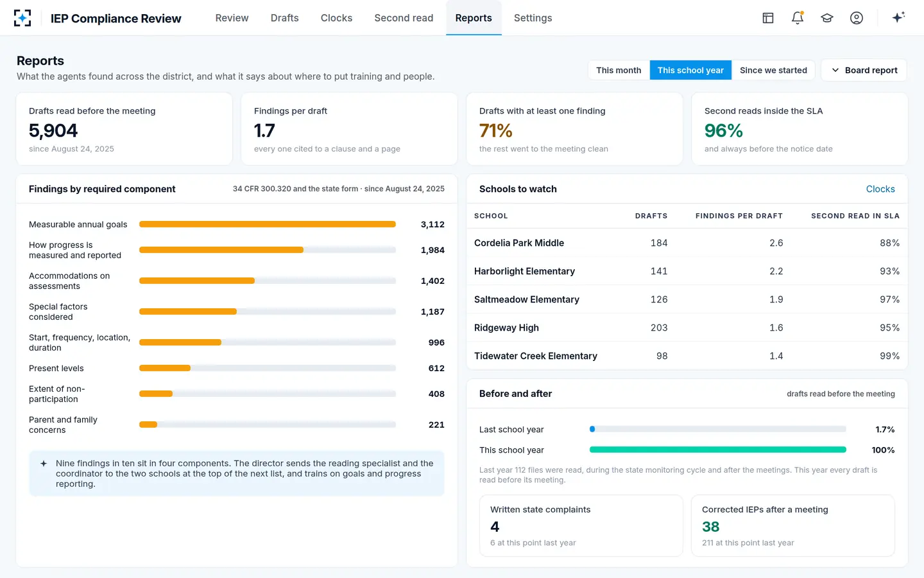924x578 pixels.
Task: Open the Cordelia Park Middle row
Action: 687,243
